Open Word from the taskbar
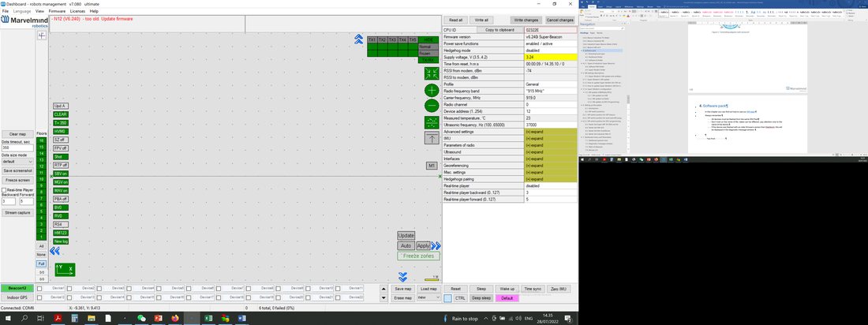The image size is (868, 325). [242, 319]
